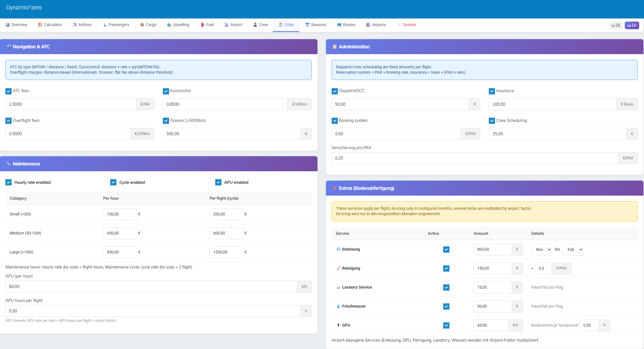Click the Fuel pump icon

coord(202,25)
